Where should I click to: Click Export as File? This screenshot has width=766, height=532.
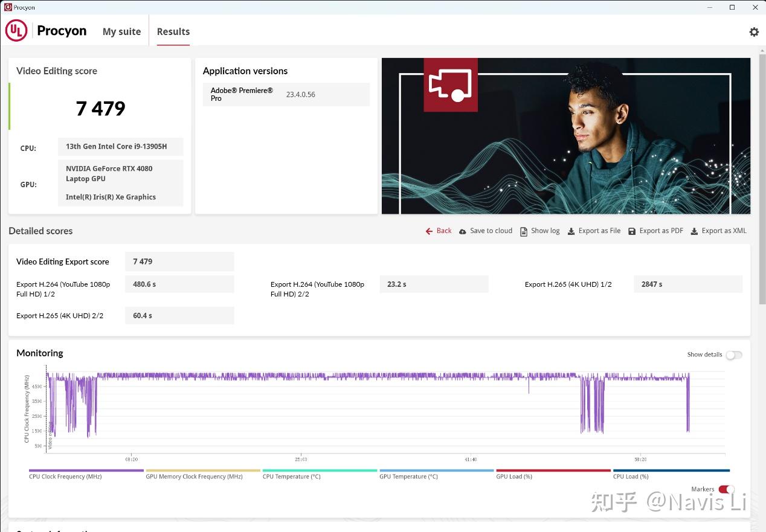tap(599, 231)
